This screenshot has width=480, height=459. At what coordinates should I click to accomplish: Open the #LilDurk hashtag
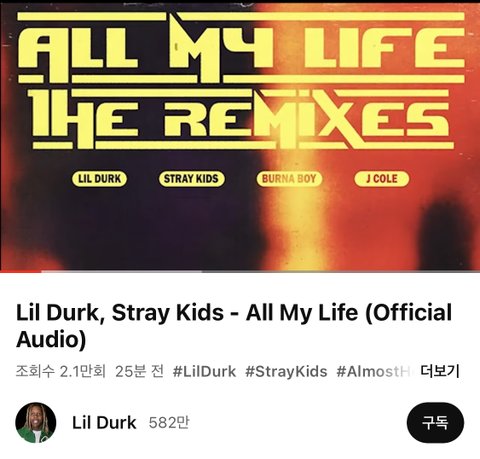(x=204, y=371)
